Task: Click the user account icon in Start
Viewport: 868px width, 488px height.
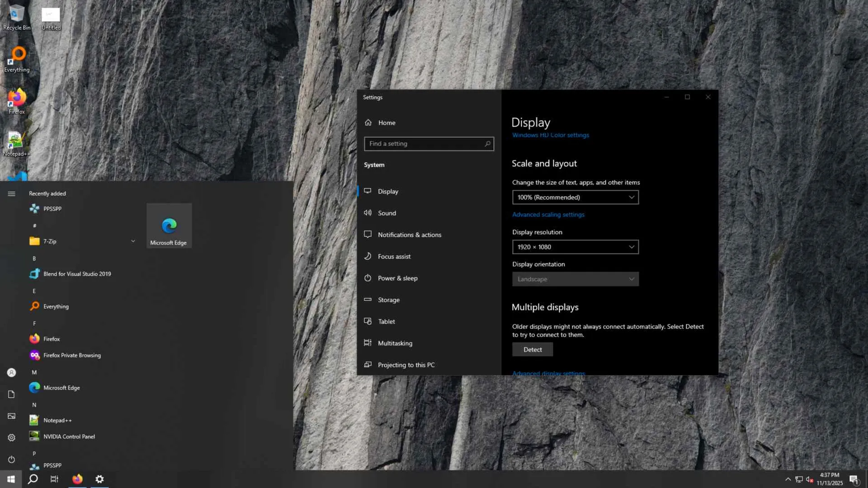Action: pos(11,372)
